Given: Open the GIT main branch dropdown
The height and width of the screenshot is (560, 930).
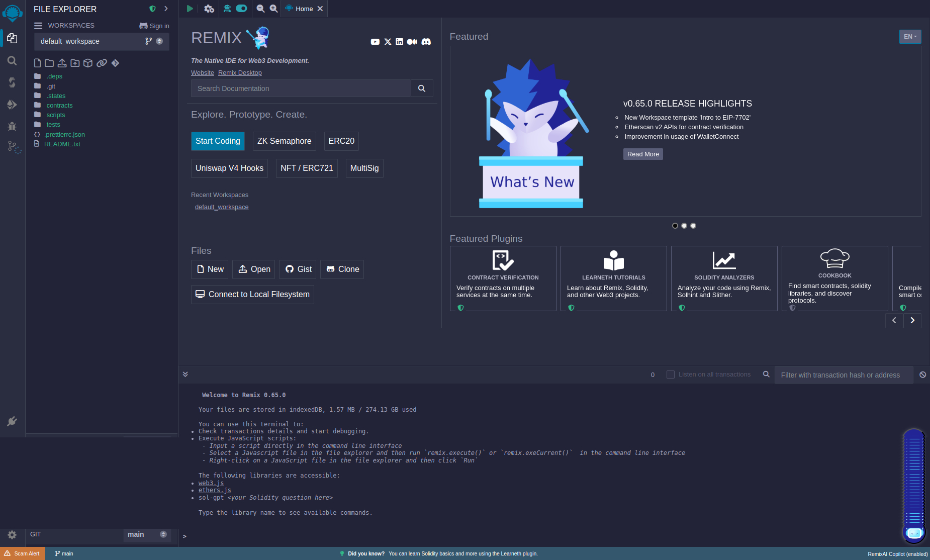Looking at the screenshot, I should point(147,534).
